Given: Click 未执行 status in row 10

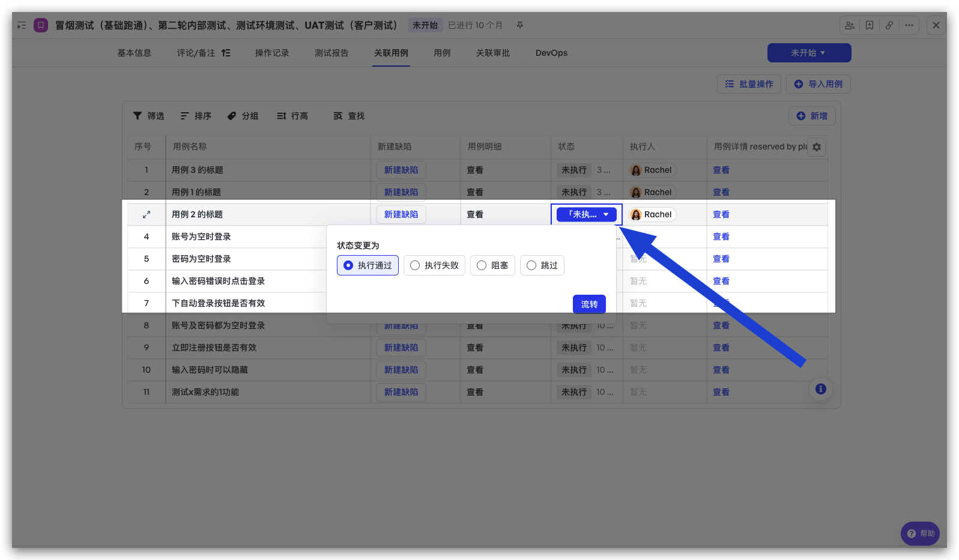Looking at the screenshot, I should coord(574,370).
